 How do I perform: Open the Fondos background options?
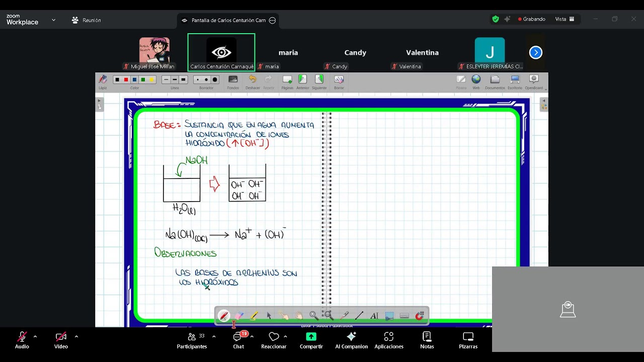tap(233, 82)
